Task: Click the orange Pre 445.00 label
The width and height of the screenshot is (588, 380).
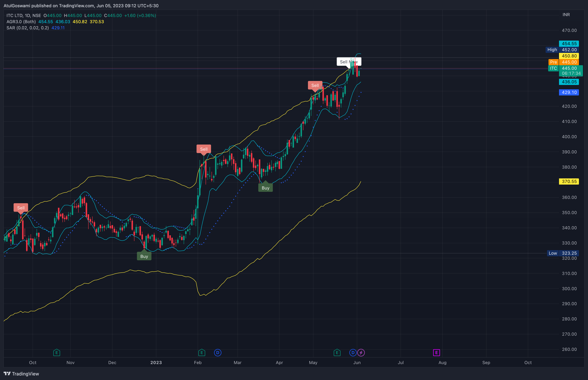Action: pos(564,62)
